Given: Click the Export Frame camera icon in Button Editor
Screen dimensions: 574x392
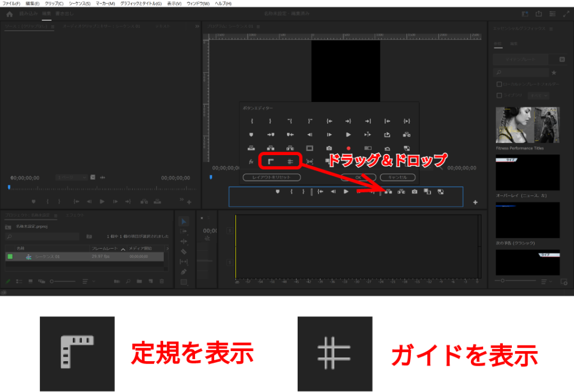Looking at the screenshot, I should tap(329, 148).
